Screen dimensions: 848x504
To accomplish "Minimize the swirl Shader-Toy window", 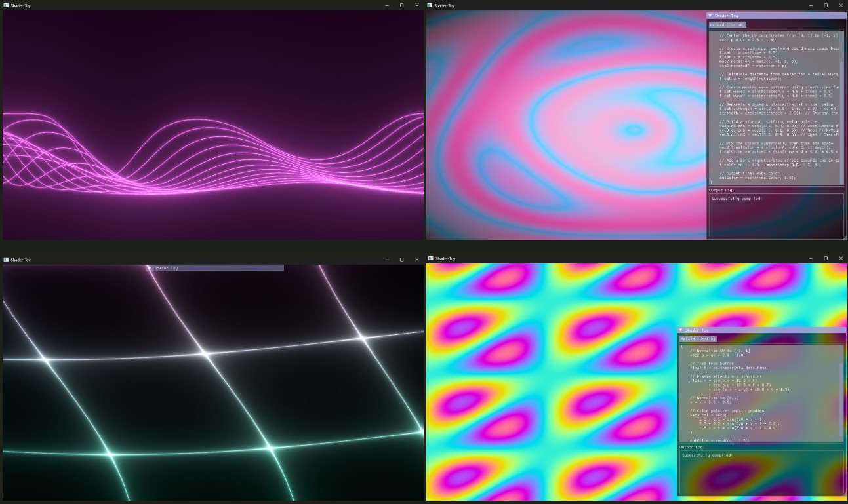I will tap(811, 5).
